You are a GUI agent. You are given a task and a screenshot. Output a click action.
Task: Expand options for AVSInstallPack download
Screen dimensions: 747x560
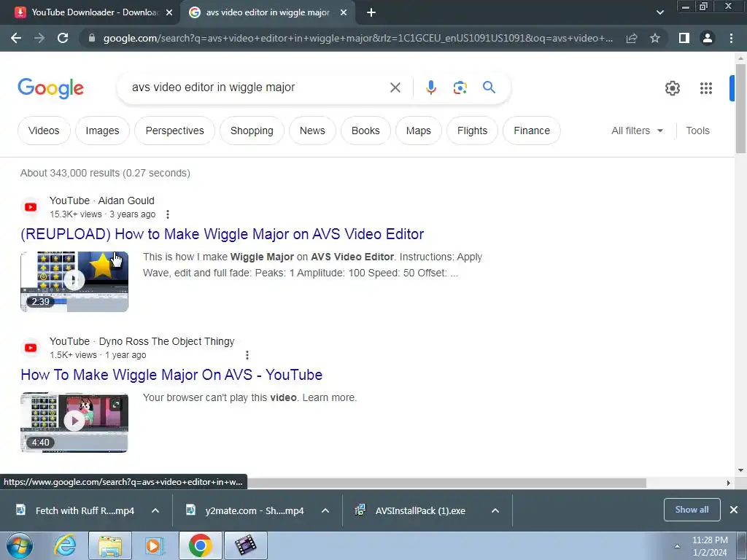(495, 510)
